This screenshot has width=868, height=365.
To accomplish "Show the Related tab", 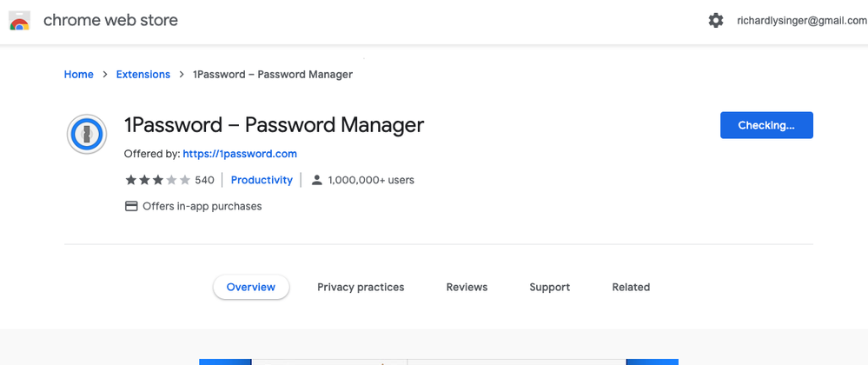I will (x=631, y=287).
